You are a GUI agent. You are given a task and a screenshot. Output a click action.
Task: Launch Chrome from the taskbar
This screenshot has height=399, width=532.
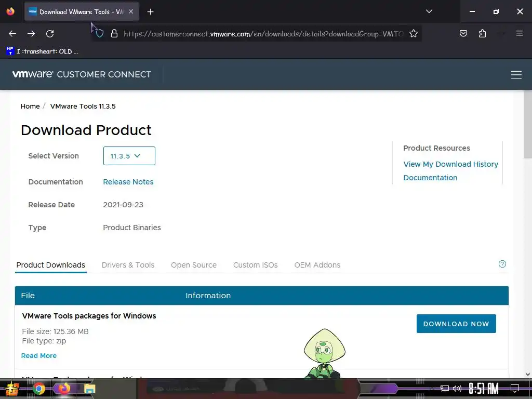[x=39, y=389]
